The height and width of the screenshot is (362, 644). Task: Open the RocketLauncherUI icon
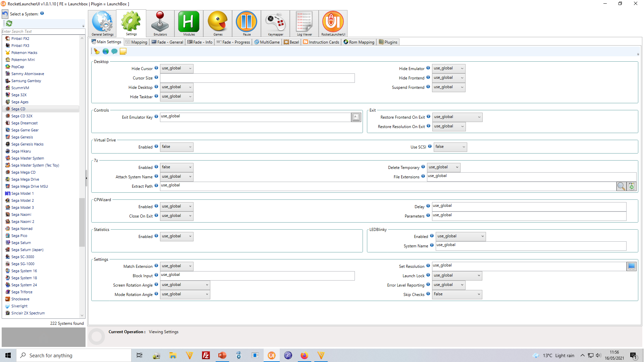tap(333, 23)
